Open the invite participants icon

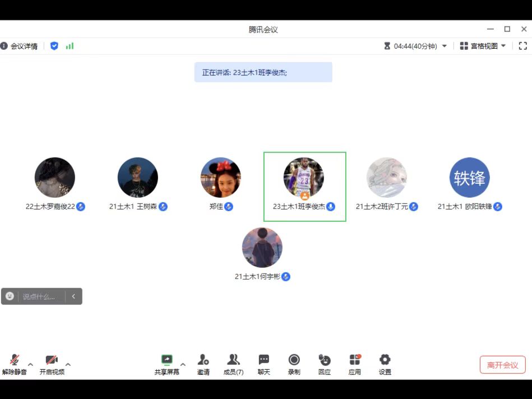click(x=203, y=360)
